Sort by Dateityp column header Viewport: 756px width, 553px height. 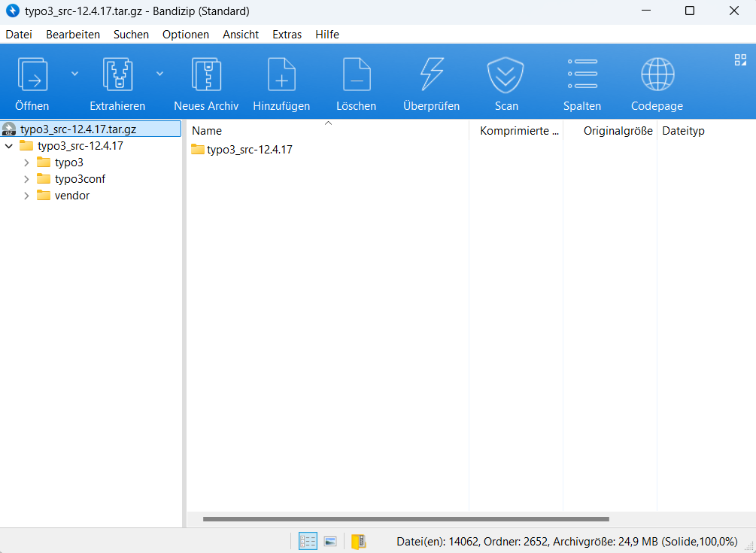pyautogui.click(x=706, y=131)
